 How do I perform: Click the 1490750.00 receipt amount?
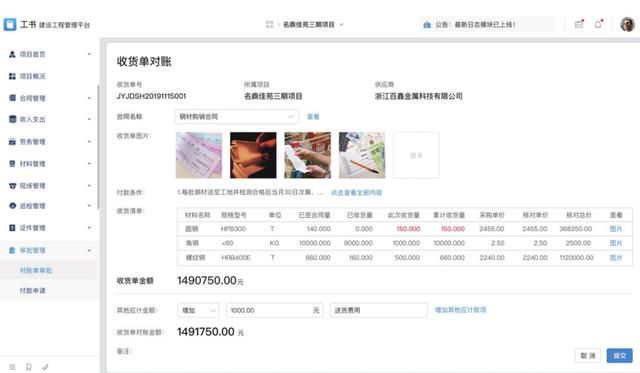coord(207,280)
